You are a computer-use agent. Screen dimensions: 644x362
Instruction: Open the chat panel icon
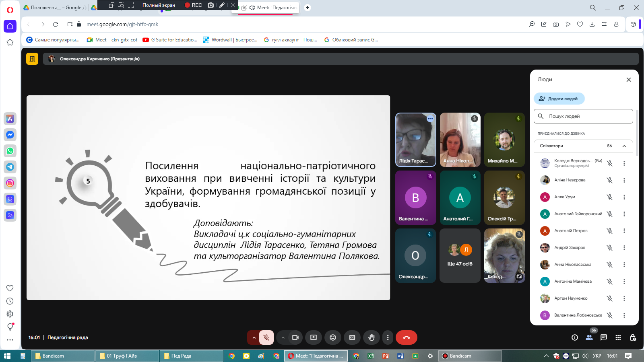pos(604,337)
